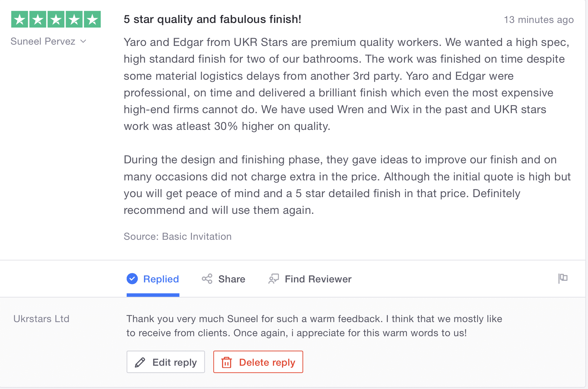
Task: Switch to the Replied tab
Action: [161, 279]
